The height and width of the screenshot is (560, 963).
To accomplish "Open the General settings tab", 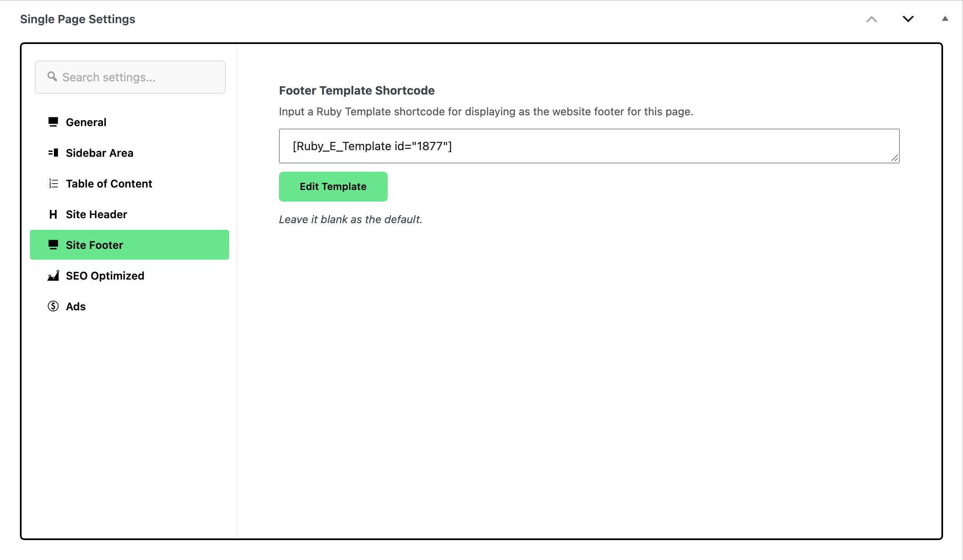I will click(130, 122).
